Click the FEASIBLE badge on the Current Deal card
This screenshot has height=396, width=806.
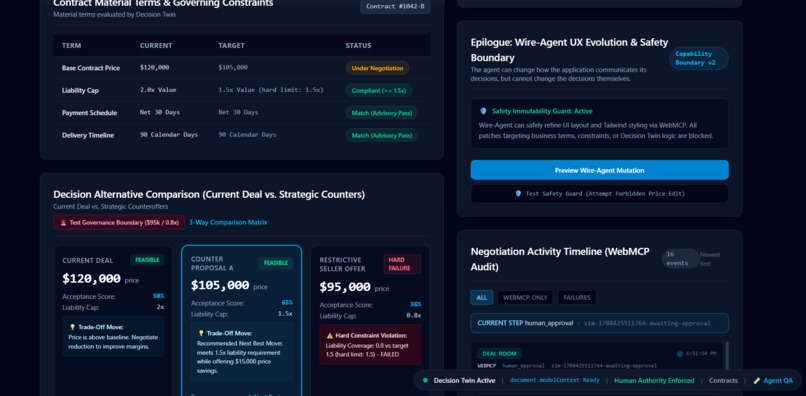pos(147,260)
